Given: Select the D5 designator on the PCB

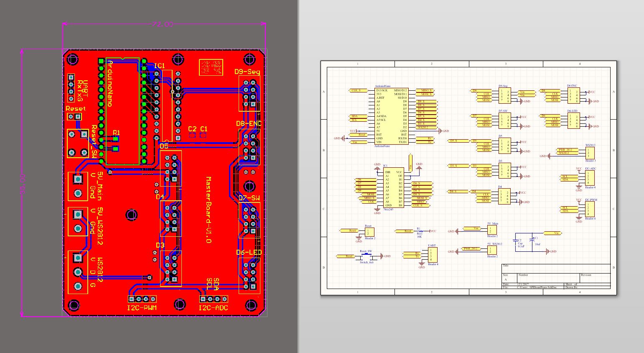Looking at the screenshot, I should (x=164, y=146).
